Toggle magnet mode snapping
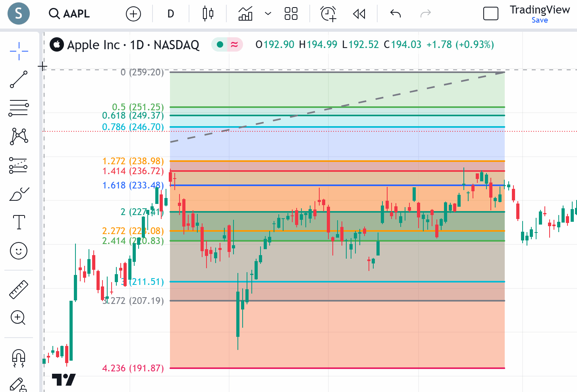 [19, 357]
